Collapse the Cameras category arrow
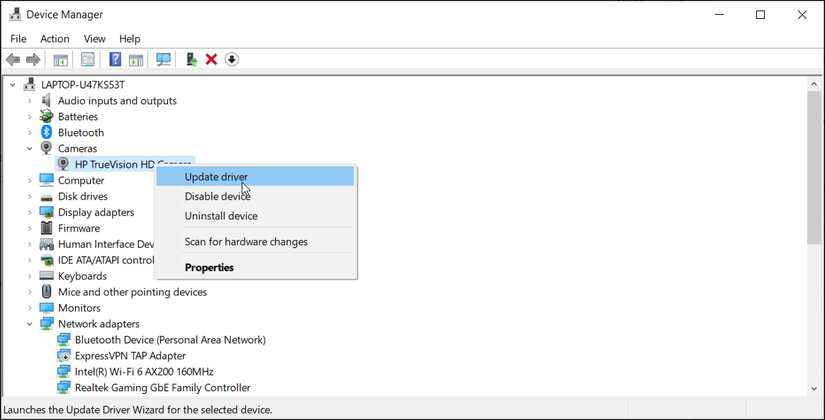Image resolution: width=825 pixels, height=420 pixels. pos(30,148)
